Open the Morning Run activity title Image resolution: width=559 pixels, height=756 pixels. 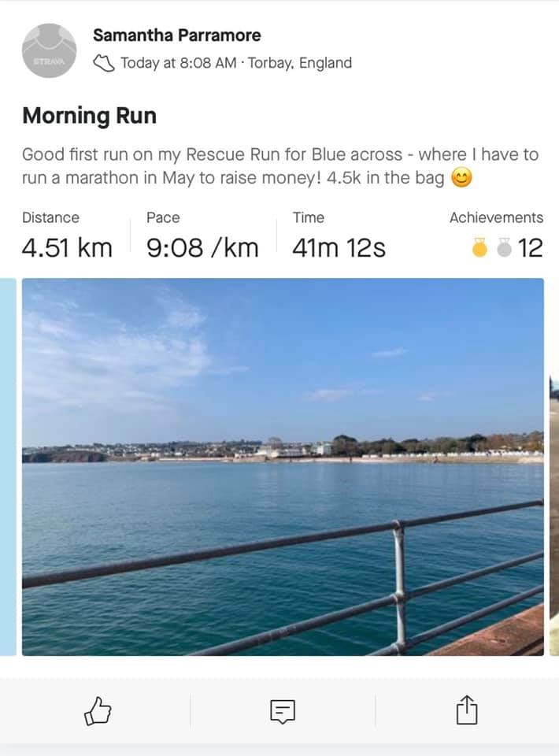tap(89, 116)
